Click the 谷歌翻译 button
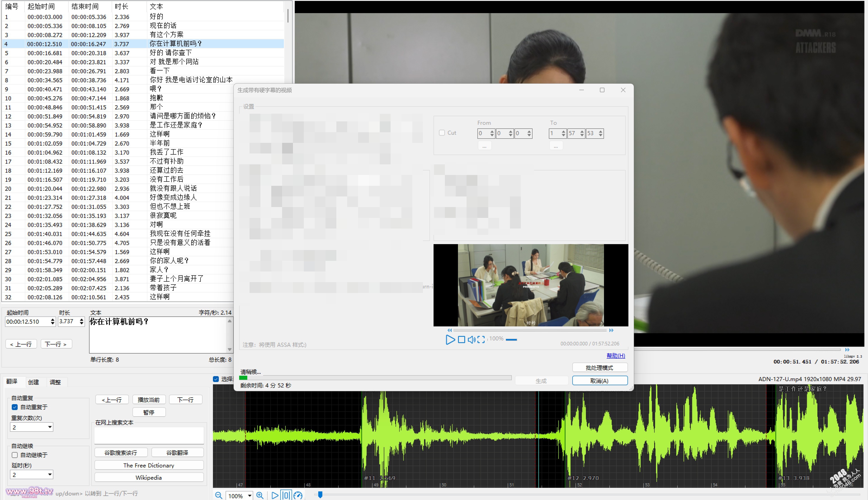This screenshot has width=868, height=500. click(x=177, y=453)
